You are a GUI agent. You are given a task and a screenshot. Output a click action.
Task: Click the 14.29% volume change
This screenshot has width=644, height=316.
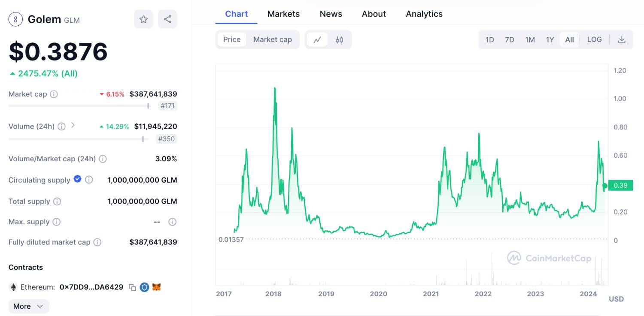click(x=114, y=126)
